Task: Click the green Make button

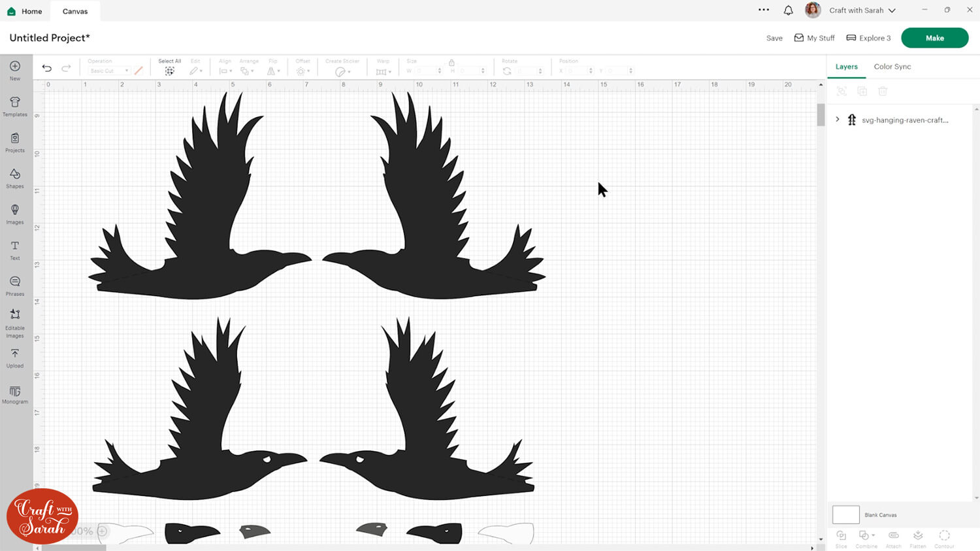Action: pos(935,38)
